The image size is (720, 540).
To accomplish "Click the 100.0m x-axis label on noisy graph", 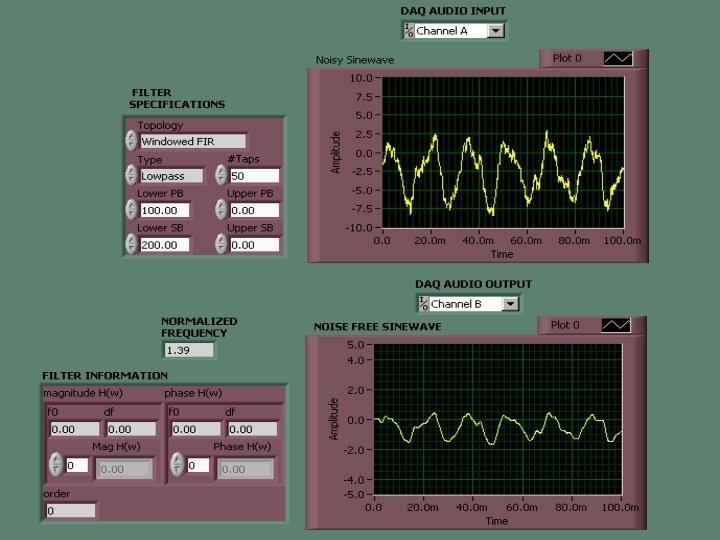I will point(622,241).
